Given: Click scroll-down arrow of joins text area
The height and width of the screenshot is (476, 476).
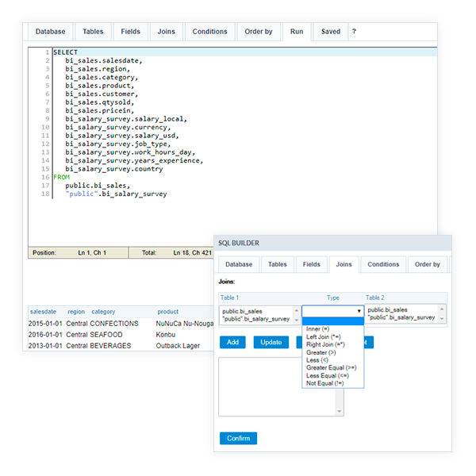Looking at the screenshot, I should click(x=340, y=412).
